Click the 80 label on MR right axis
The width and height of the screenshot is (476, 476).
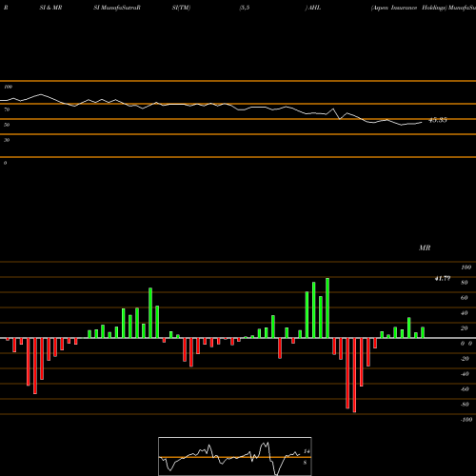465,283
